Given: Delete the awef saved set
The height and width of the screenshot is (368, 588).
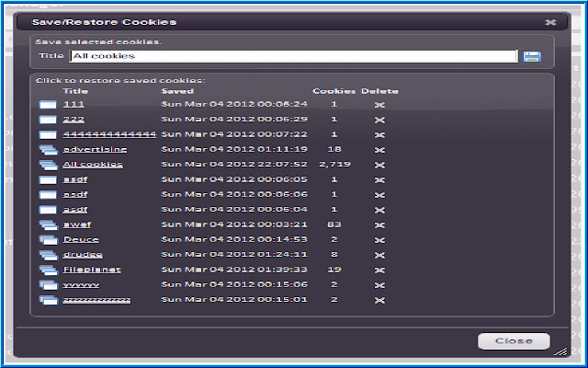Looking at the screenshot, I should pyautogui.click(x=379, y=224).
